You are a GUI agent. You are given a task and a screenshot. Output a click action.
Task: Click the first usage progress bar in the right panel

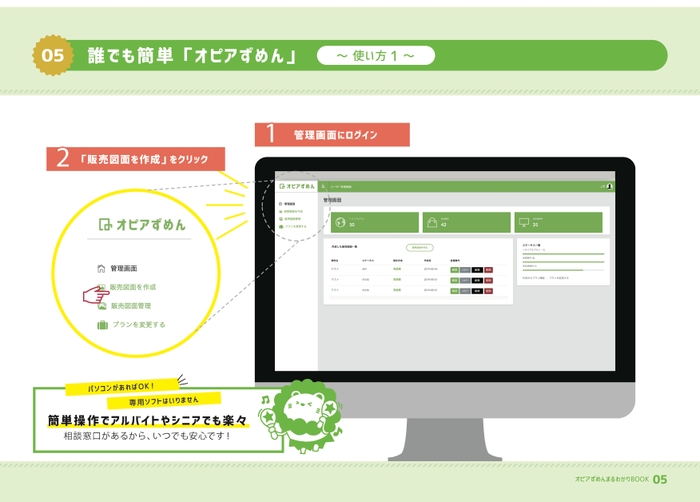(x=563, y=254)
